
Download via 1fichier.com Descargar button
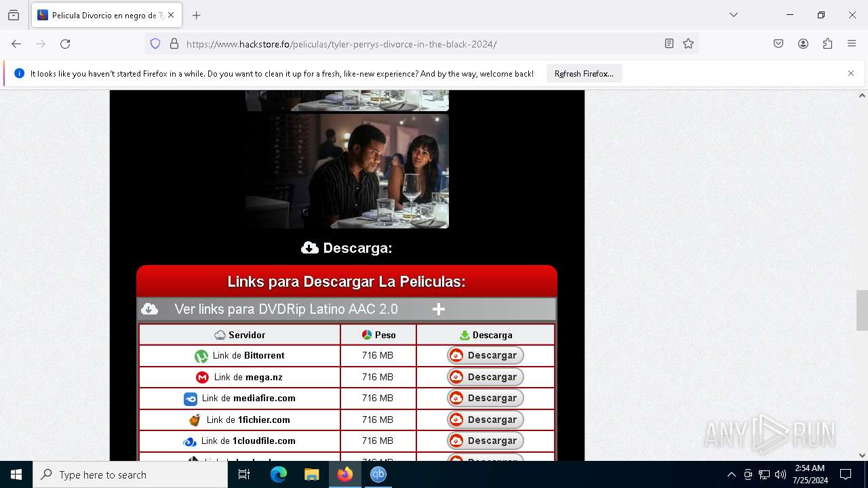(x=486, y=420)
